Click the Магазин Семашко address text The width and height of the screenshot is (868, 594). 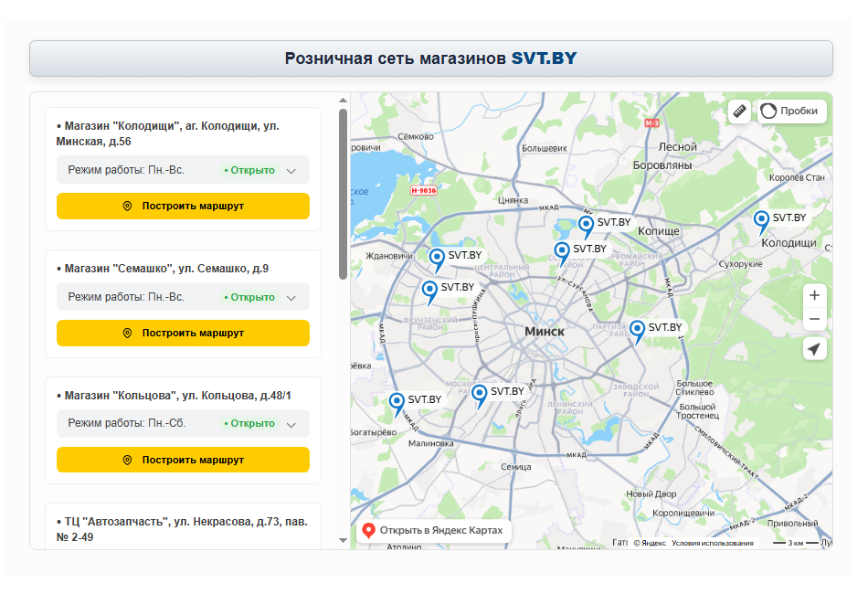pos(163,269)
